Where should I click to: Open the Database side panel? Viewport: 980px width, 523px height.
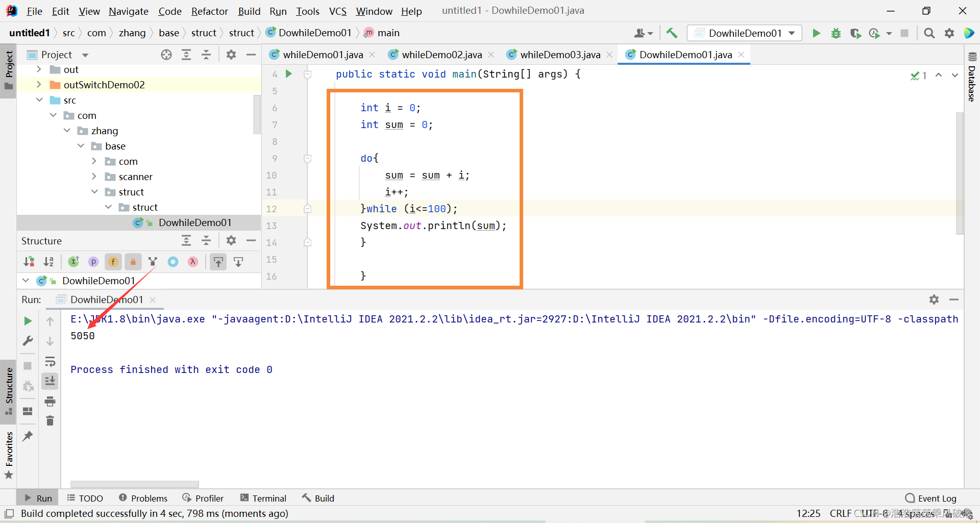[x=972, y=77]
